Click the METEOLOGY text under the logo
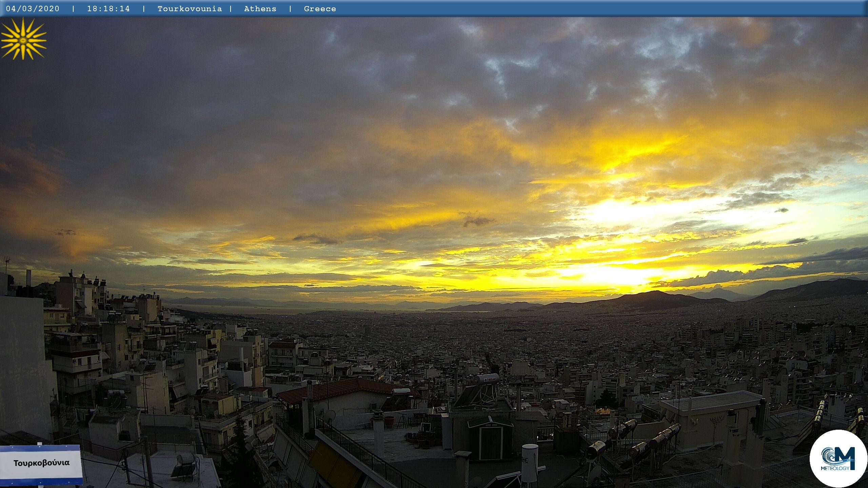The image size is (868, 488). click(x=835, y=468)
